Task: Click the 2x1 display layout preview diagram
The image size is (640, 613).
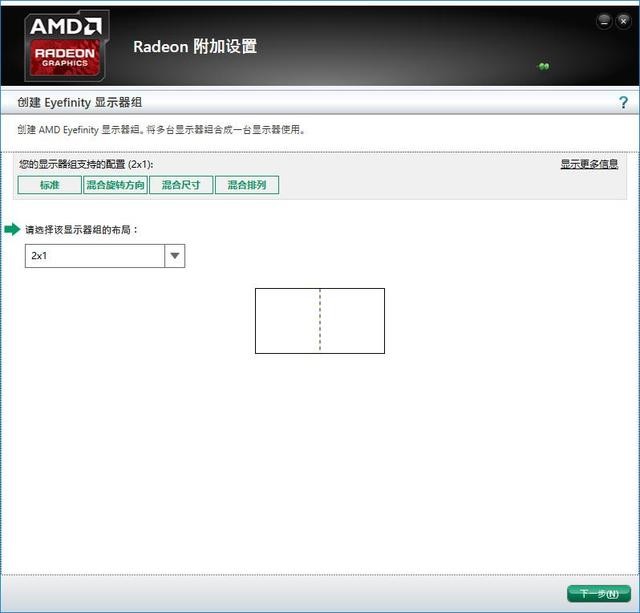Action: coord(320,321)
